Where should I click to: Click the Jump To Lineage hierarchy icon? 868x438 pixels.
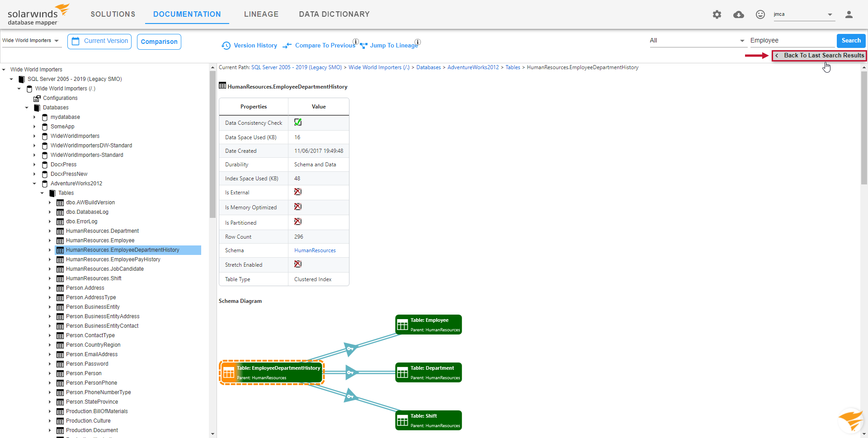tap(363, 46)
